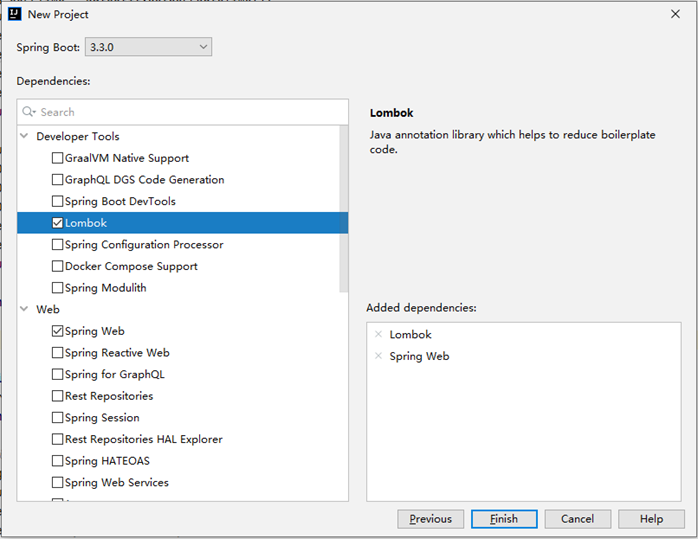This screenshot has height=539, width=698.
Task: Enable the Spring Session dependency
Action: click(57, 417)
